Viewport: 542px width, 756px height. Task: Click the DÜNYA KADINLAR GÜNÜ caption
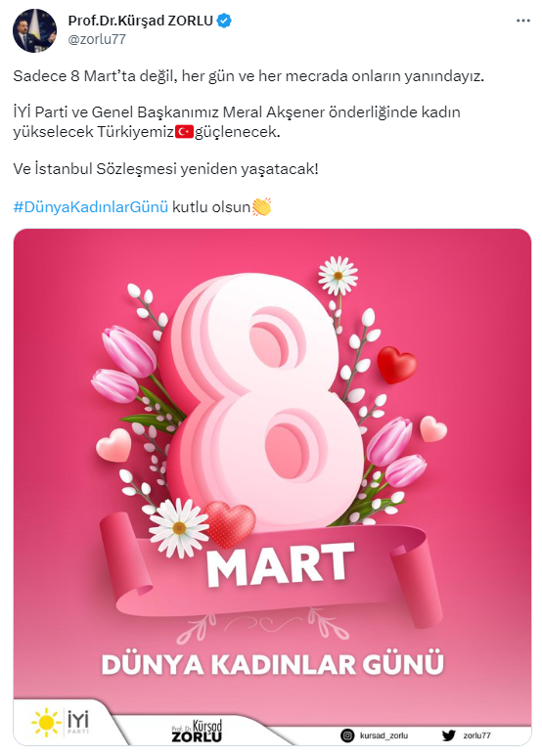coord(272,664)
